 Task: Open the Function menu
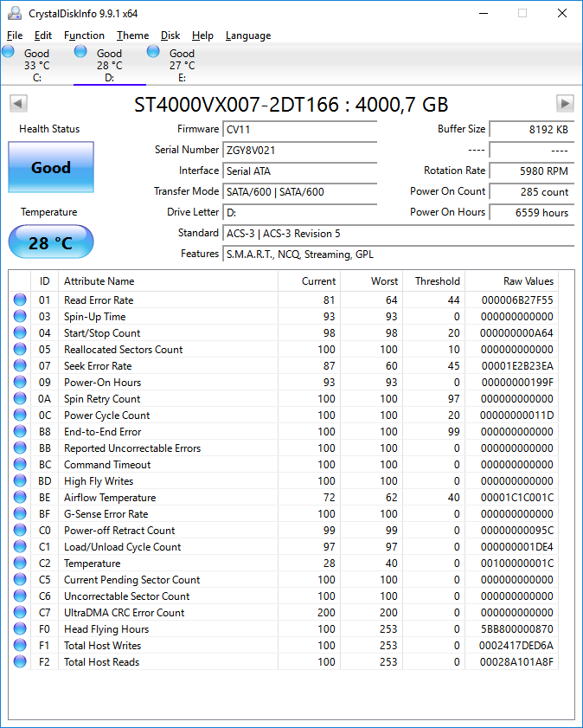point(84,35)
